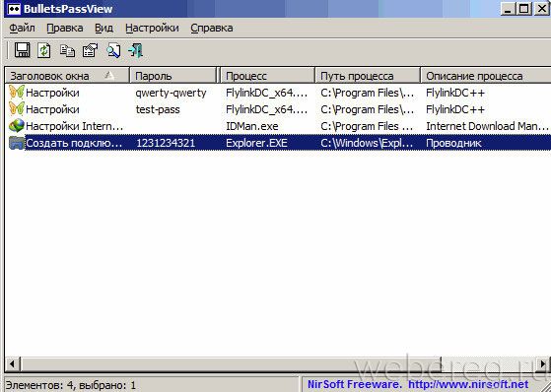Click the horizontal scrollbar right arrow
This screenshot has height=392, width=551.
click(544, 363)
